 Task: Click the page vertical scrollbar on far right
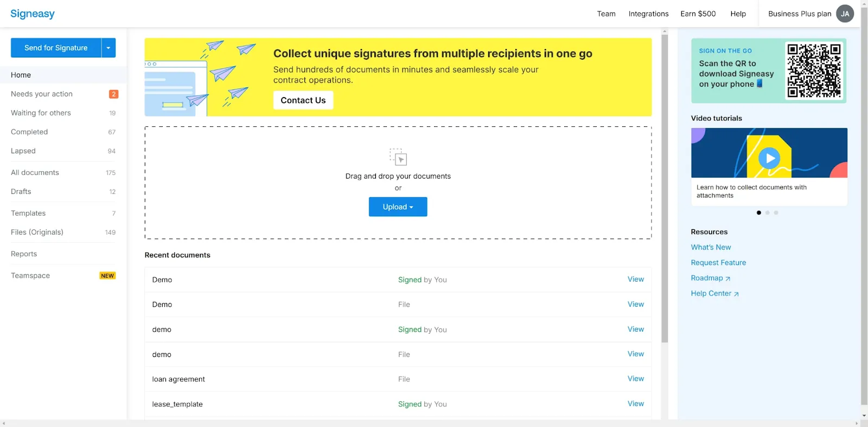coord(864,206)
